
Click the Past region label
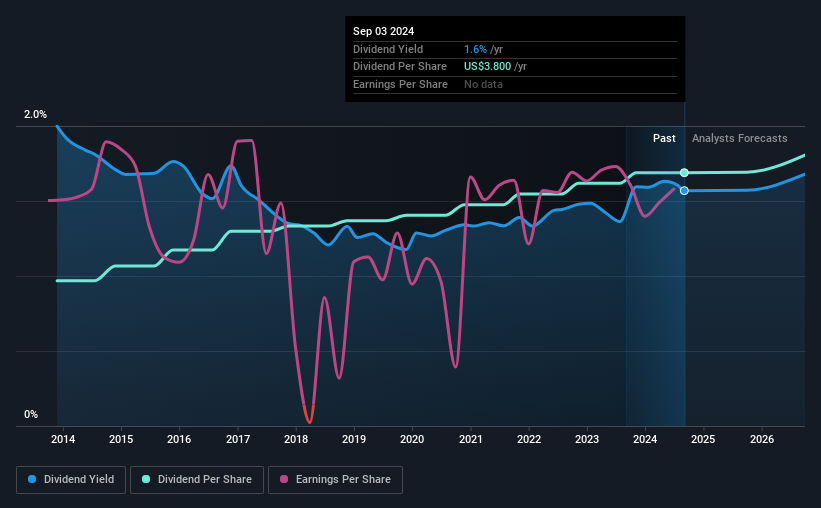[x=664, y=138]
